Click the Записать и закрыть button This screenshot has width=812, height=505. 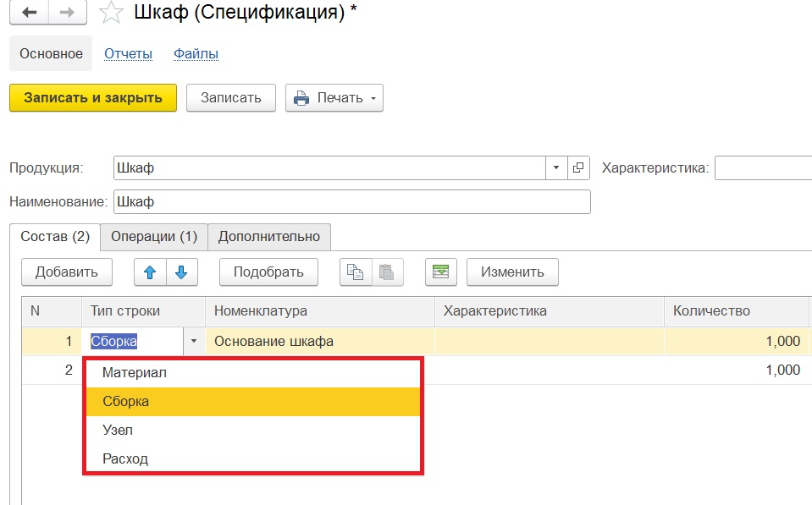[x=93, y=98]
